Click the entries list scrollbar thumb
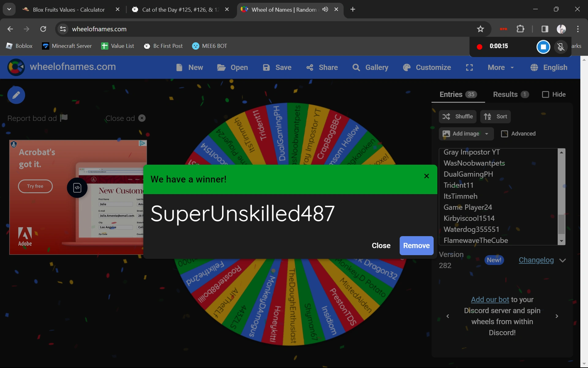588x368 pixels. [561, 224]
